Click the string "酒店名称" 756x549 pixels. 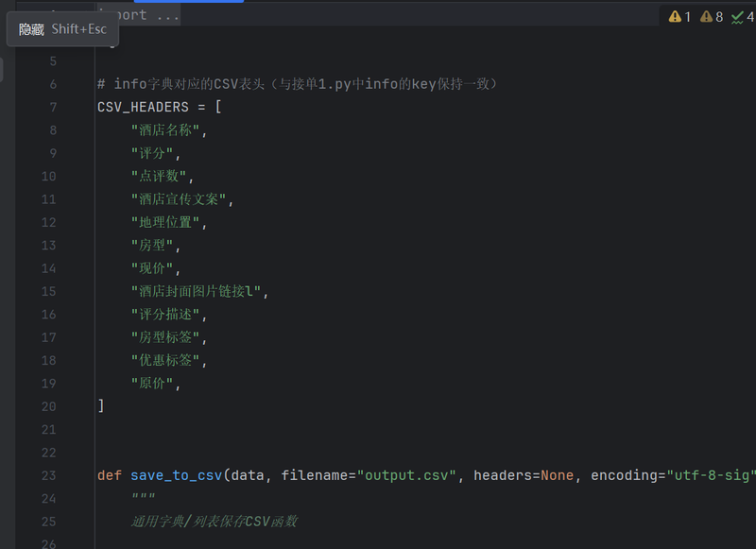[165, 130]
